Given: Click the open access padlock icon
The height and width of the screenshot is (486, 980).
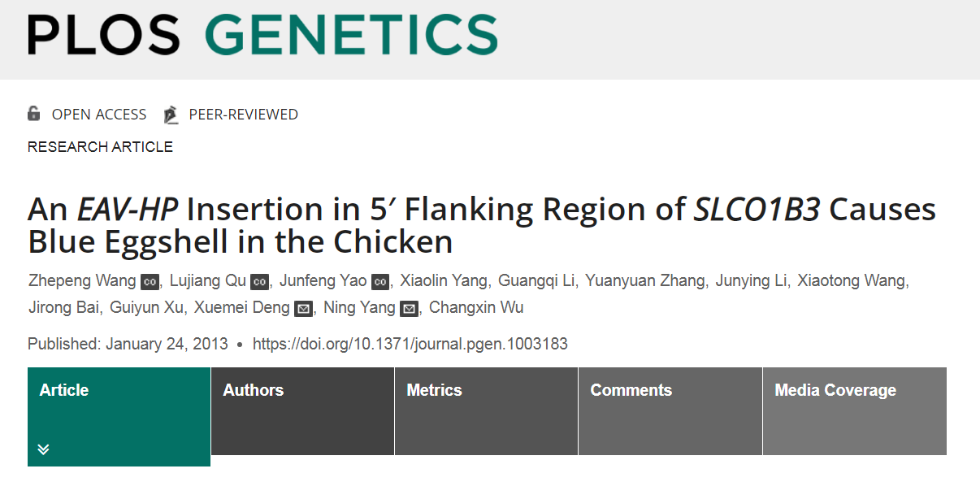Looking at the screenshot, I should 33,114.
